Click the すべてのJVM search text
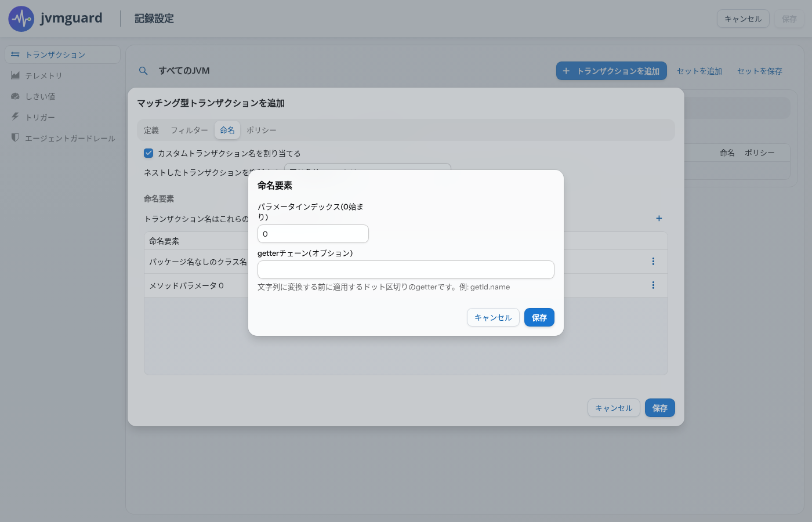 (x=184, y=71)
